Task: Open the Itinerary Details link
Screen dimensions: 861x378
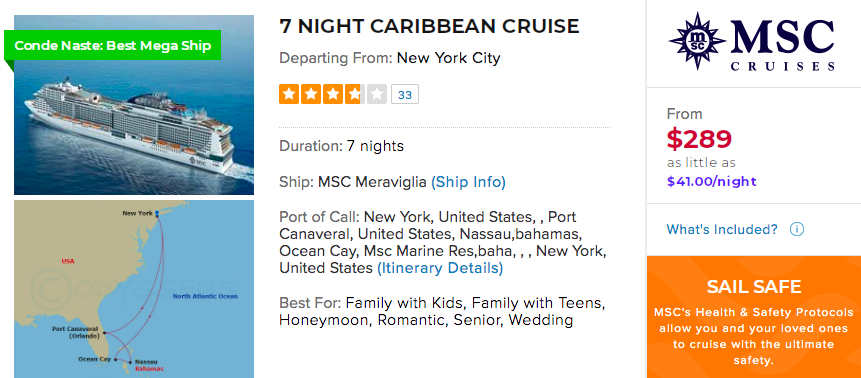Action: point(440,268)
